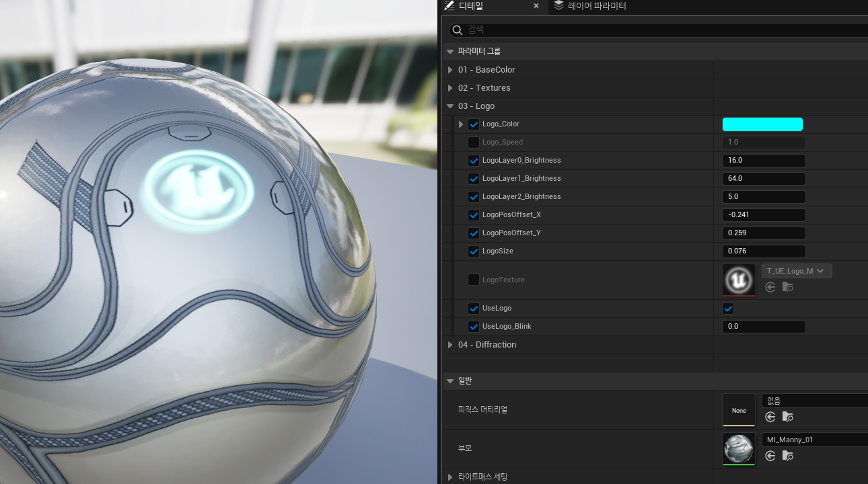Click the LogoTexture label
Screen dimensions: 868x484
pyautogui.click(x=503, y=280)
